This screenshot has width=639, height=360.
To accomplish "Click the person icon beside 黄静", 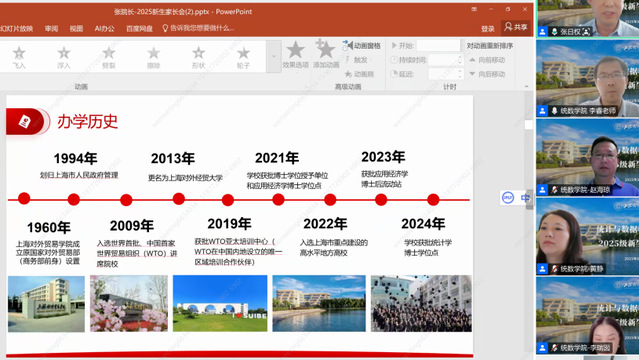I will [543, 269].
